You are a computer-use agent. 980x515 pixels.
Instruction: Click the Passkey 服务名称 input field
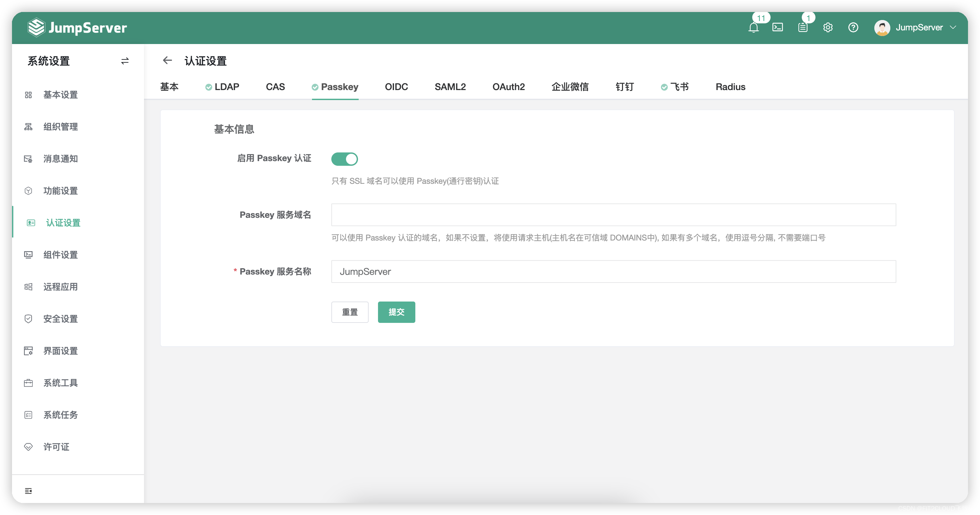[x=613, y=272]
